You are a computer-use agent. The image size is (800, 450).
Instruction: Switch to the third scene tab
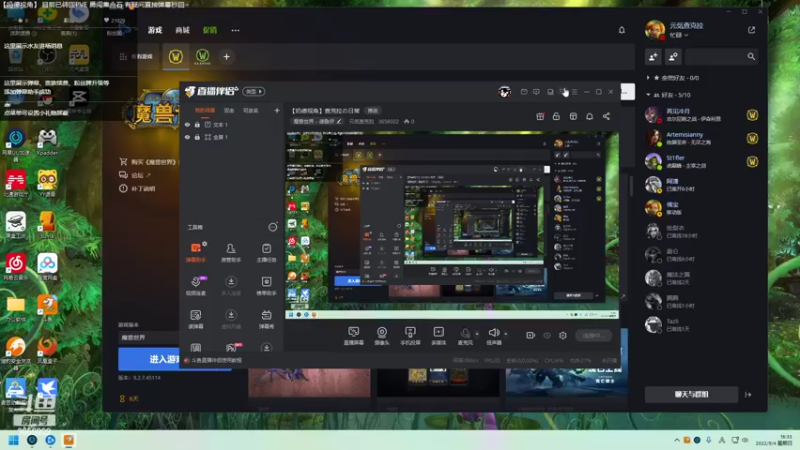[250, 110]
